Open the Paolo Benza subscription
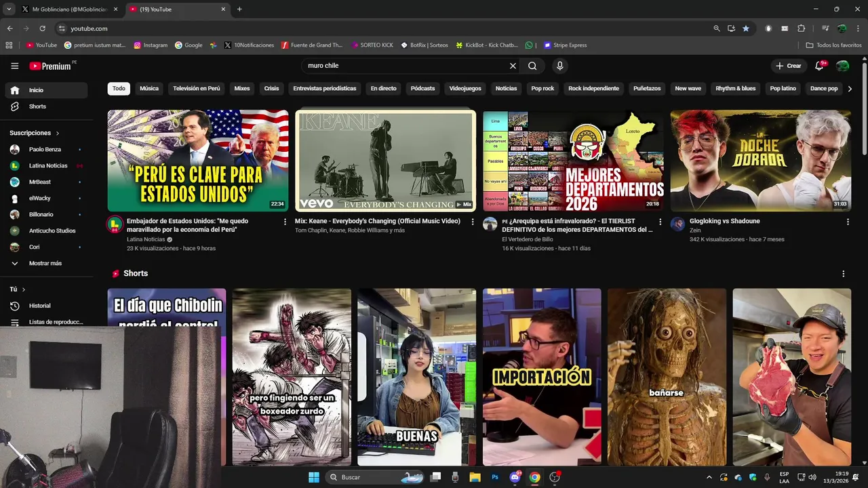Viewport: 868px width, 488px height. point(46,149)
